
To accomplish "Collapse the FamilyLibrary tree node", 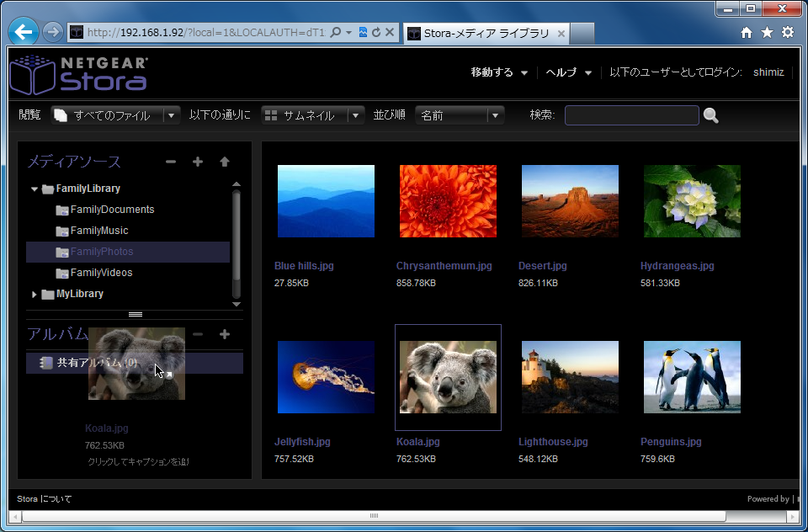I will pos(35,189).
